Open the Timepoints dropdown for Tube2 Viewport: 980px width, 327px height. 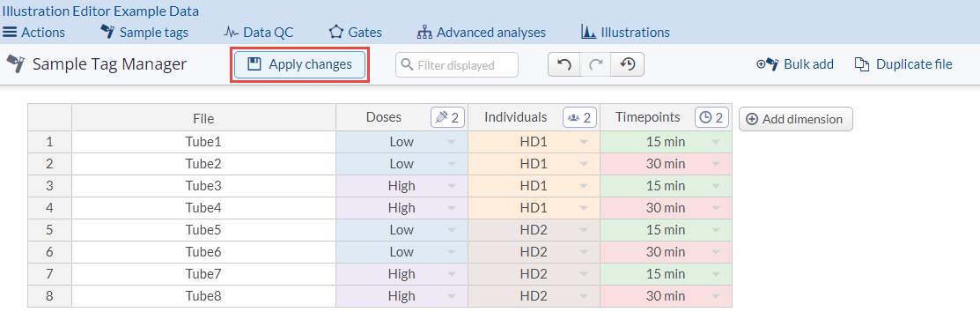pos(716,164)
